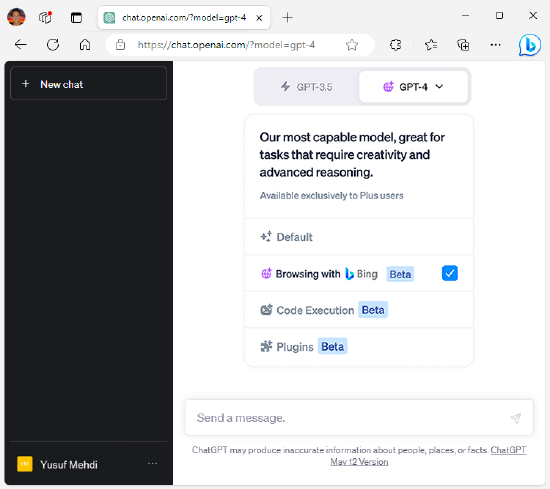
Task: Open Yusuf Mehdi account options menu
Action: (153, 464)
